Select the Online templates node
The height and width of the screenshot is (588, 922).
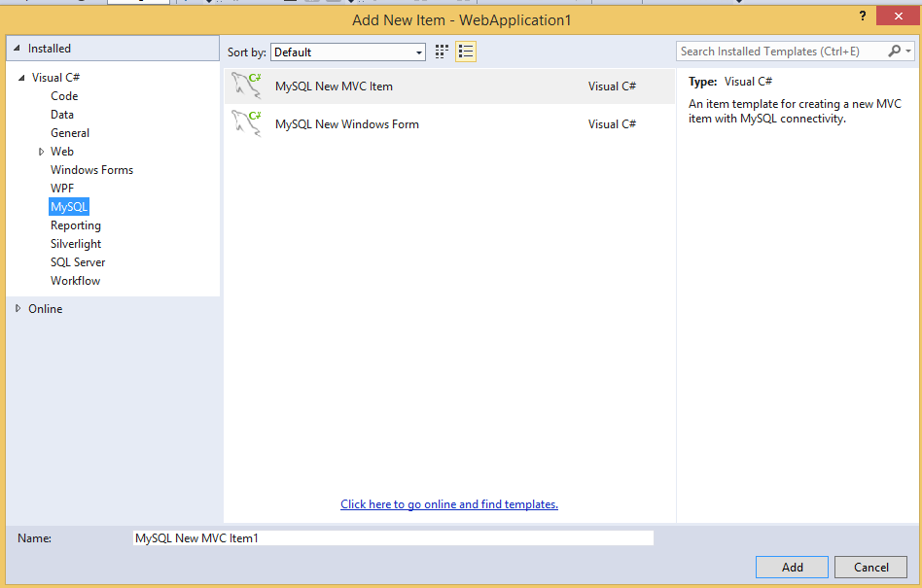point(46,308)
